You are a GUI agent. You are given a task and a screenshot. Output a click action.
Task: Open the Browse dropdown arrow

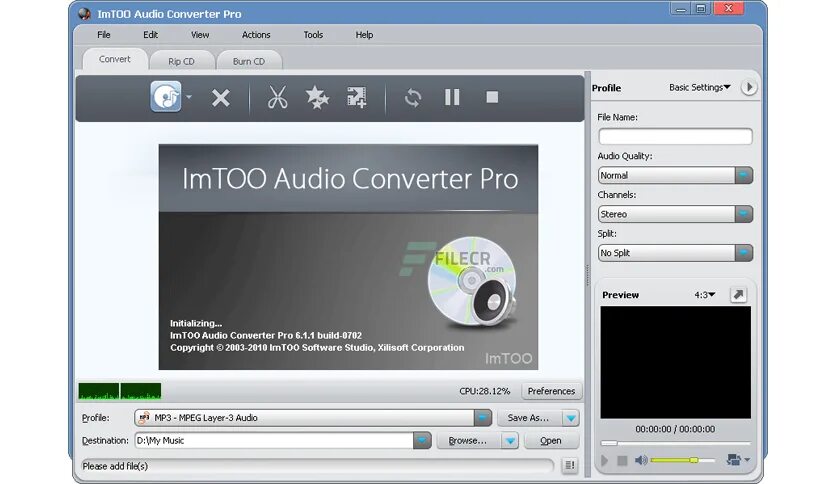[510, 441]
